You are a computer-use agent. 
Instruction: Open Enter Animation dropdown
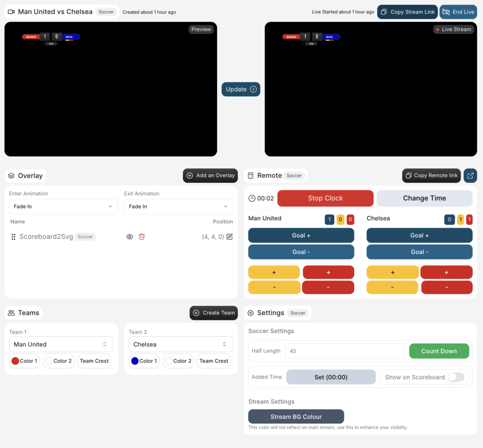pos(63,207)
